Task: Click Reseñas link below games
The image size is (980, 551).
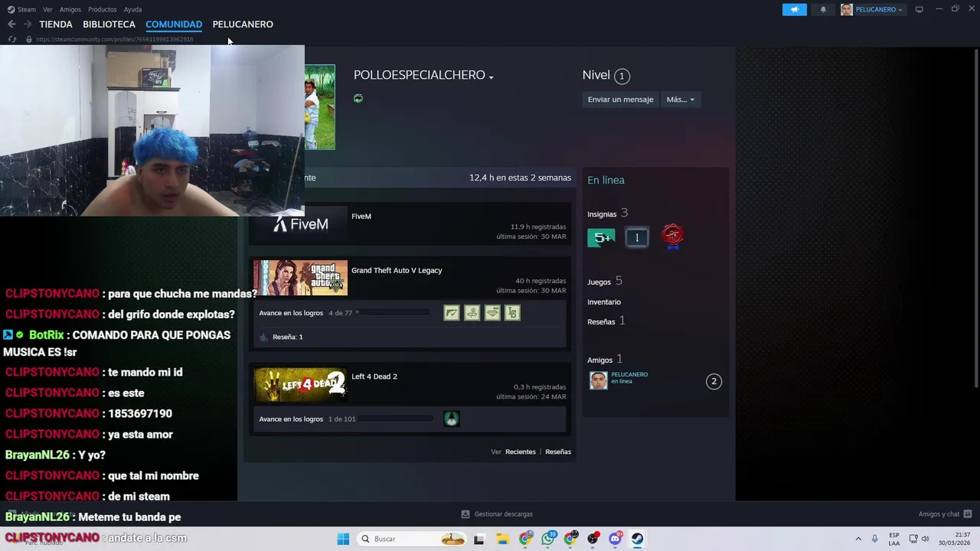Action: pos(558,452)
